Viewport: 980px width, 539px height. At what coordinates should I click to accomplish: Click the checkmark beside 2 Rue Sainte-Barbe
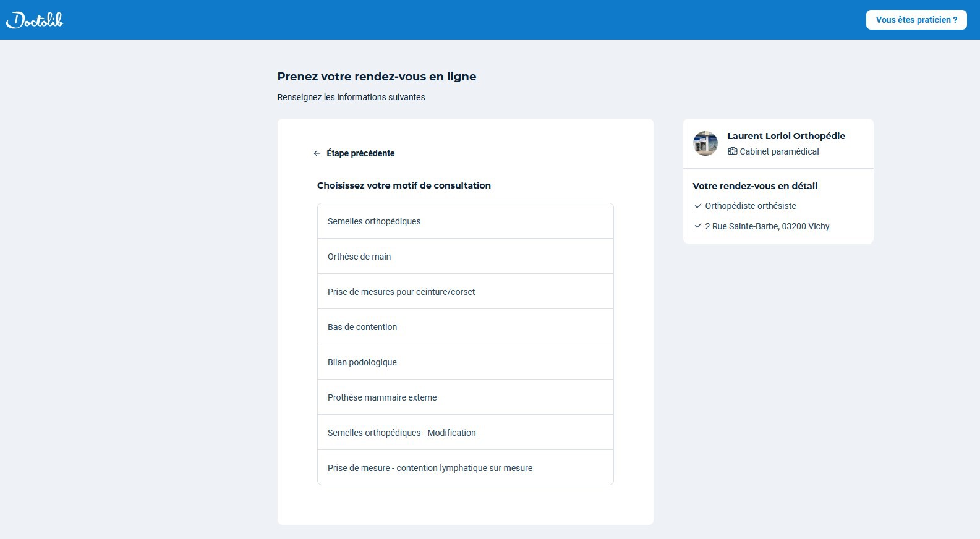click(x=698, y=226)
